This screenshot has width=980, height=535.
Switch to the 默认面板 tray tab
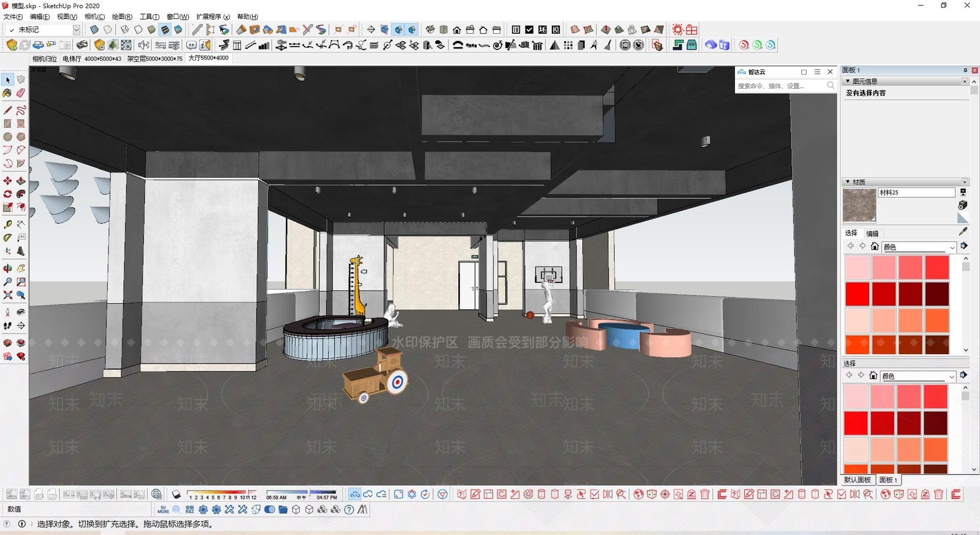[x=858, y=480]
